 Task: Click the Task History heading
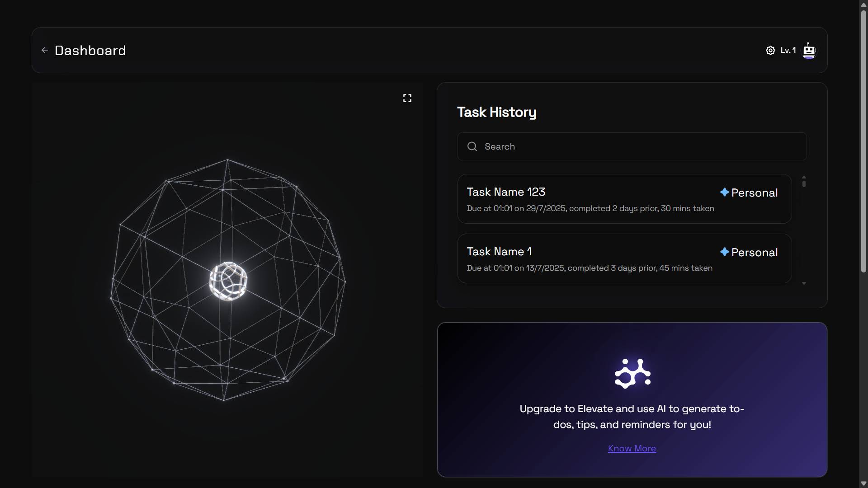pyautogui.click(x=496, y=112)
